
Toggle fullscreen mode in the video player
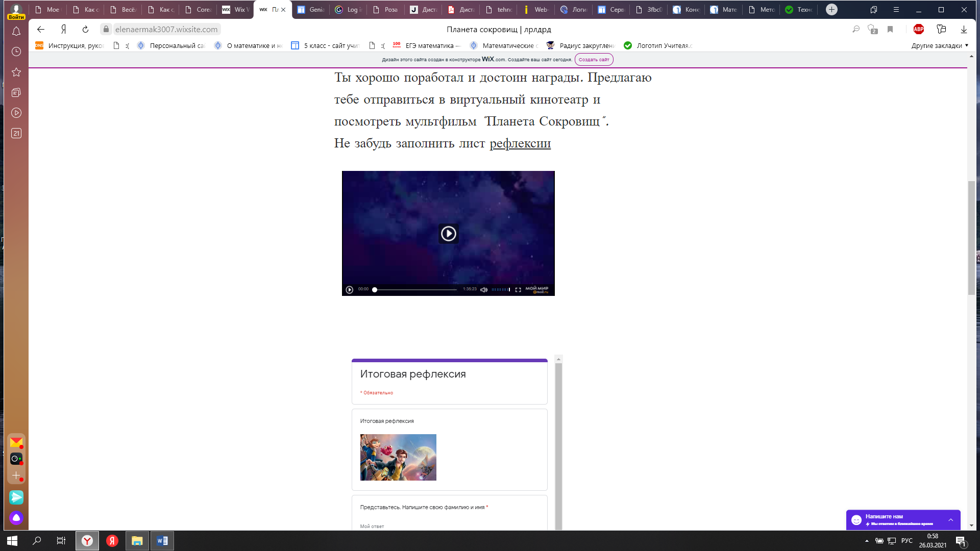tap(518, 290)
